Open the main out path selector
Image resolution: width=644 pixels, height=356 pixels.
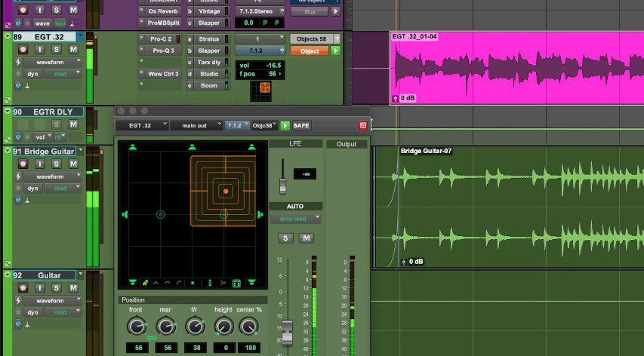pos(196,125)
